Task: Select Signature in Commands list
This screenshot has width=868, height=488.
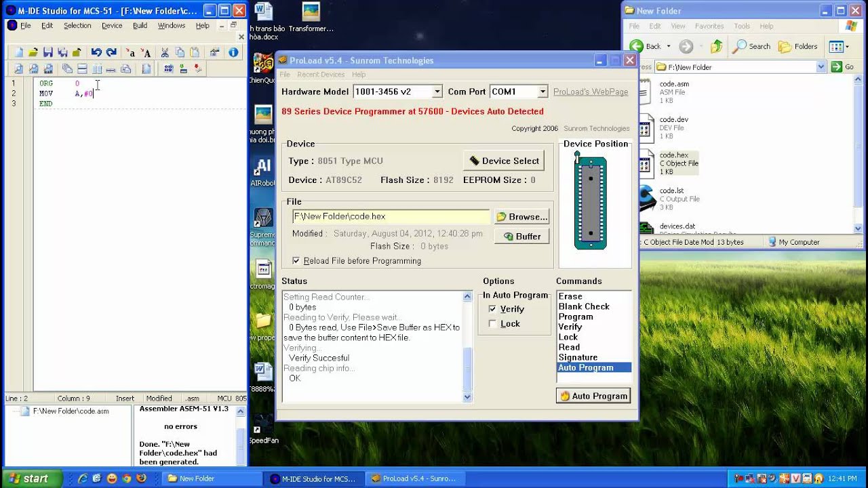Action: click(578, 357)
